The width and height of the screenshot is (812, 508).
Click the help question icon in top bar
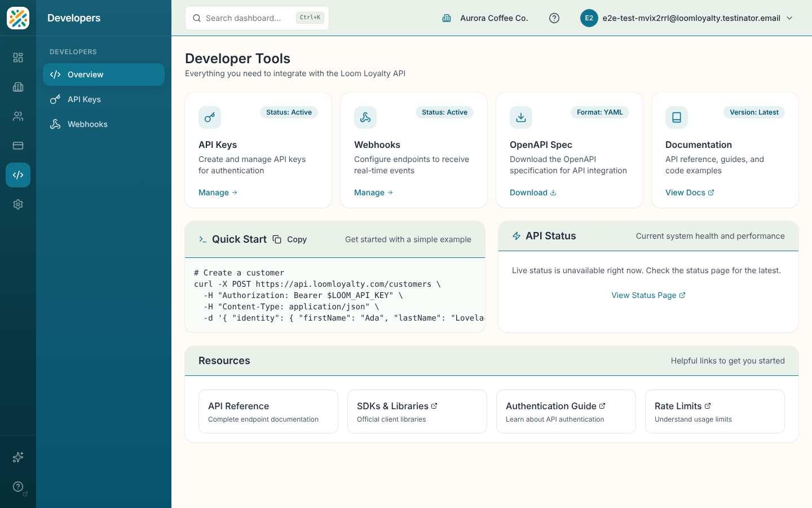[554, 18]
